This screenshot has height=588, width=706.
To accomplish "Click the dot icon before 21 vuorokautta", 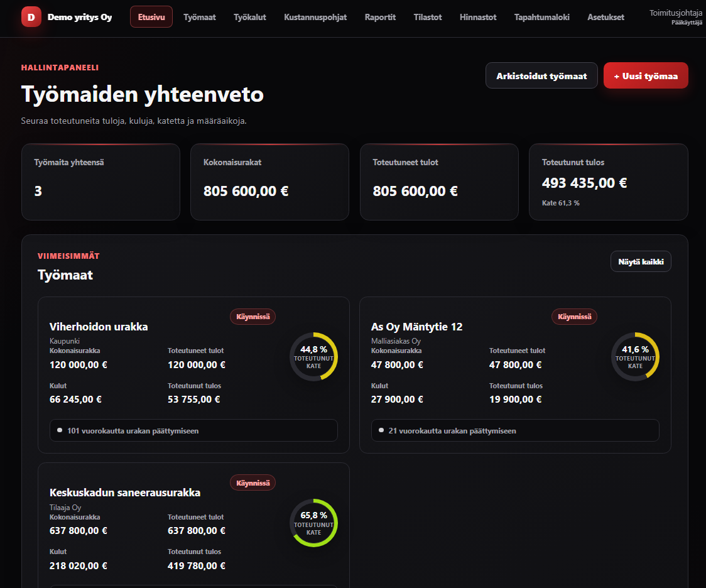I will (x=381, y=430).
